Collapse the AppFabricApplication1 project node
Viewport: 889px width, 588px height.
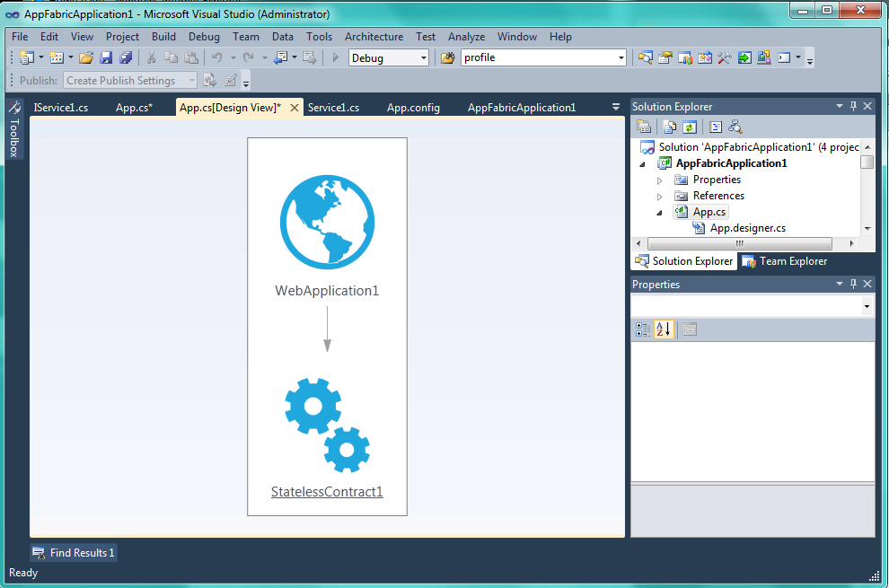click(642, 164)
